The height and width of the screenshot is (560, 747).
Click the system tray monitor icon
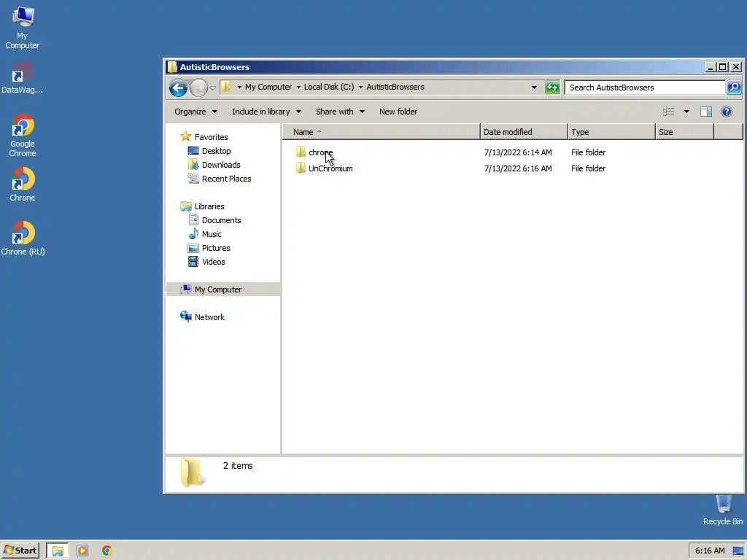738,551
